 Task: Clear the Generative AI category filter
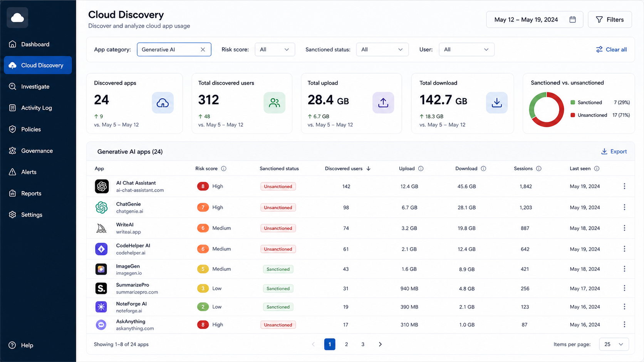click(x=203, y=50)
